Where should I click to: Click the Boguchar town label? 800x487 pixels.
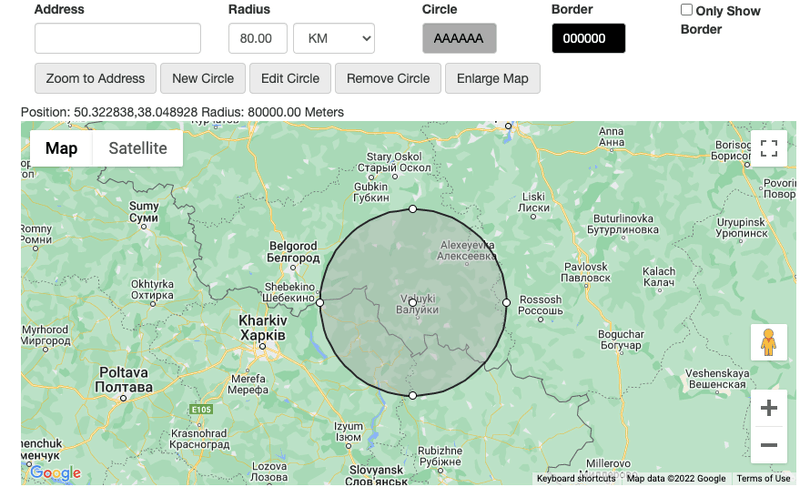(x=621, y=340)
